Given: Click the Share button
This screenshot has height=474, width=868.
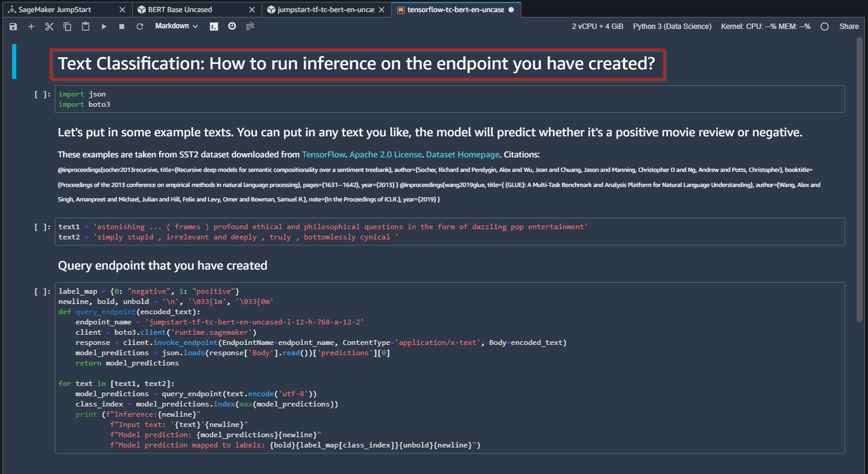Looking at the screenshot, I should click(849, 27).
